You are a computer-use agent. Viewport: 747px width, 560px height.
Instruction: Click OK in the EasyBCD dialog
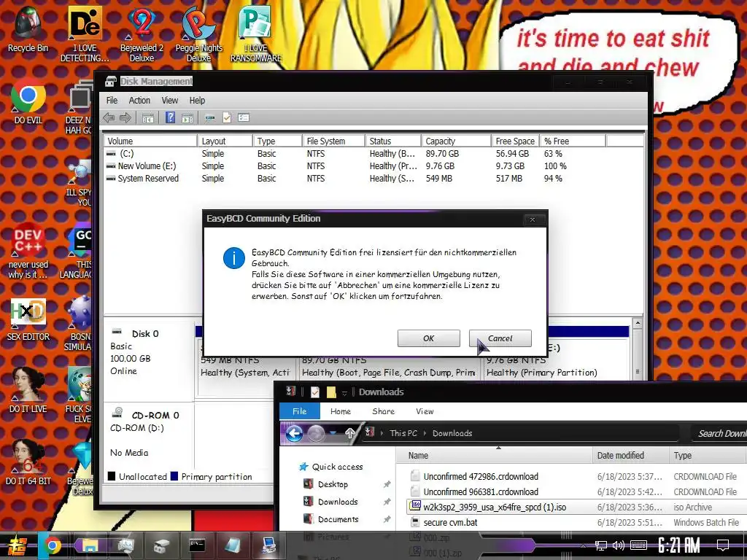point(428,338)
